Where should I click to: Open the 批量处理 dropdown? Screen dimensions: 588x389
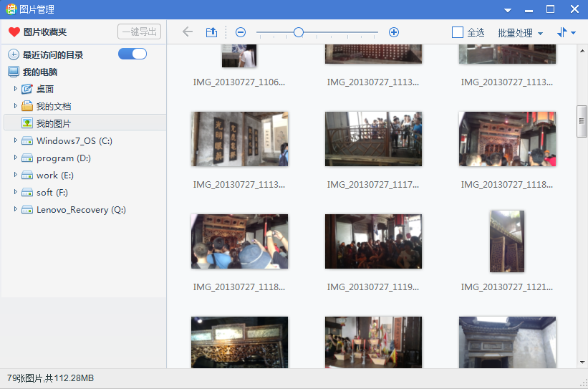click(520, 33)
